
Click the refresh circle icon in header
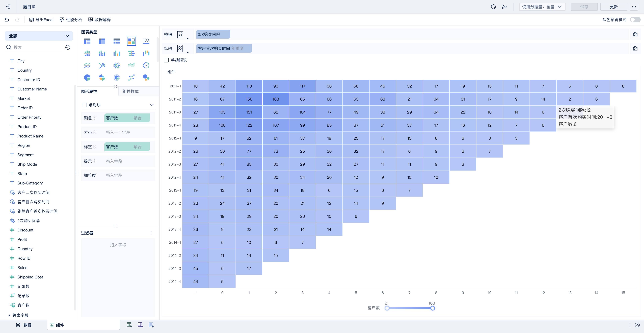493,7
